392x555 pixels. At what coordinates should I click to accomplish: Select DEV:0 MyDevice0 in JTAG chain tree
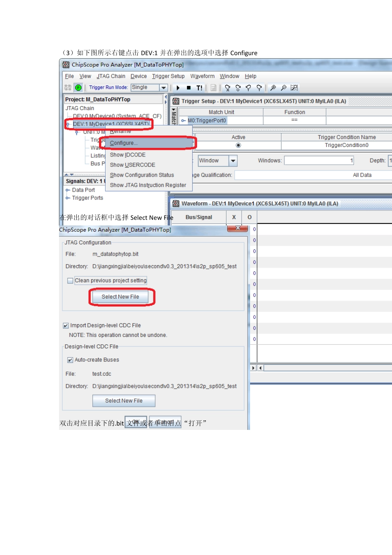pyautogui.click(x=117, y=116)
